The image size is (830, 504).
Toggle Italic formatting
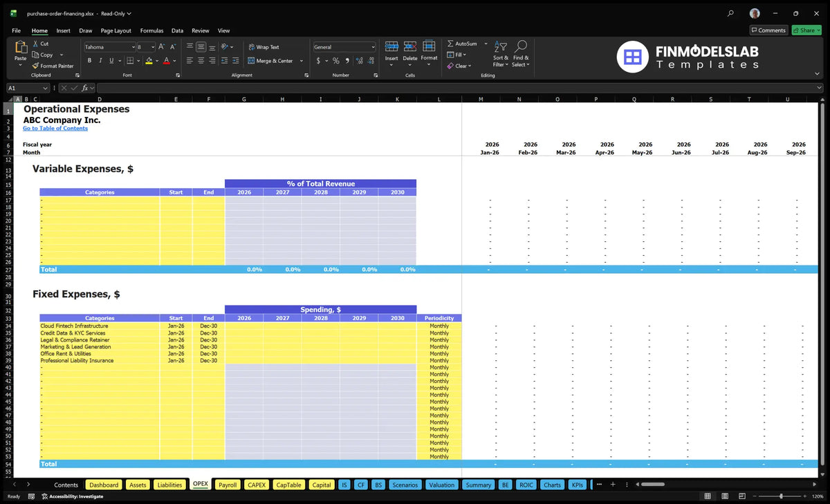[x=100, y=61]
